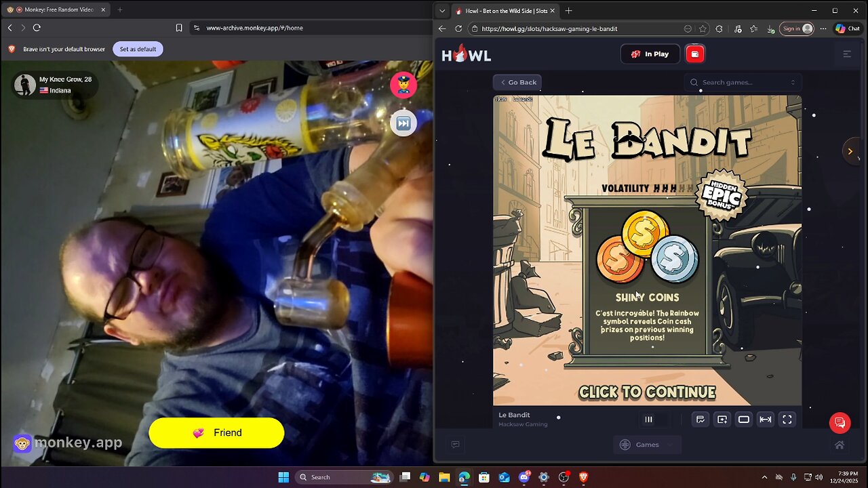
Task: Open Brave bookmark icon in address bar
Action: 179,28
